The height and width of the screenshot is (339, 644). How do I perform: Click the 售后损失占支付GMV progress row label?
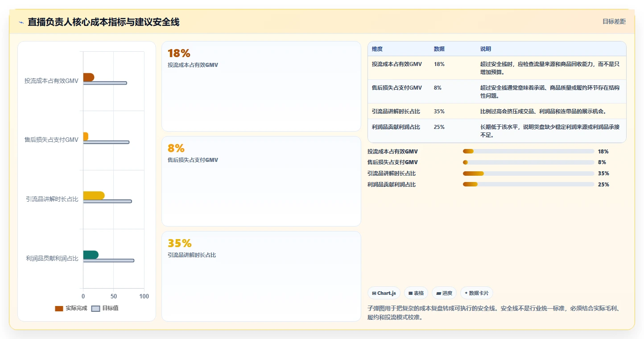tap(393, 162)
